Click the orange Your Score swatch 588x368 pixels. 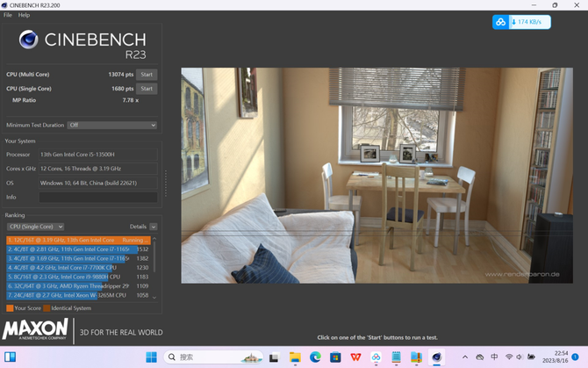(11, 308)
